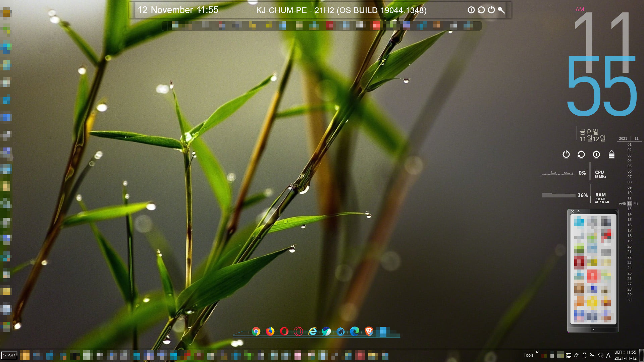Click the power icon in top bar

(x=491, y=10)
